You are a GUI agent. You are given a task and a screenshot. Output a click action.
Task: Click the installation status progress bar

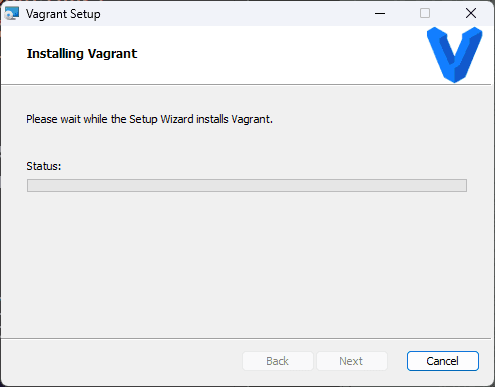(x=247, y=185)
